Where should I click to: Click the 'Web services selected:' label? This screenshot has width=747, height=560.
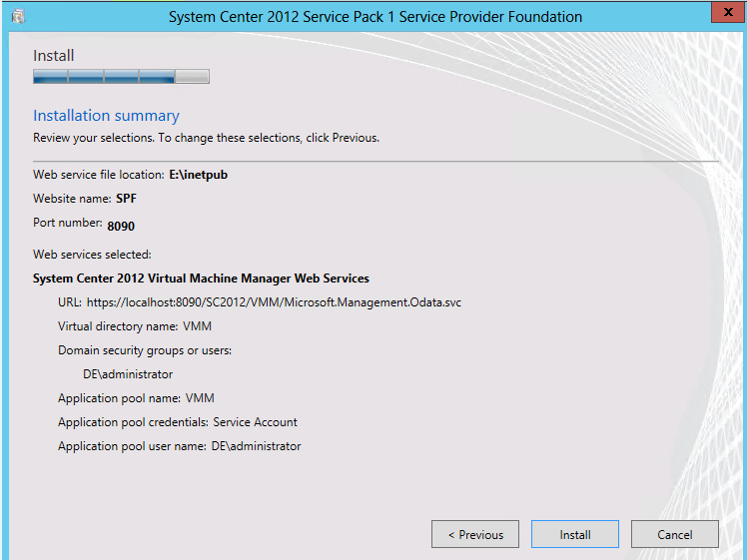92,255
